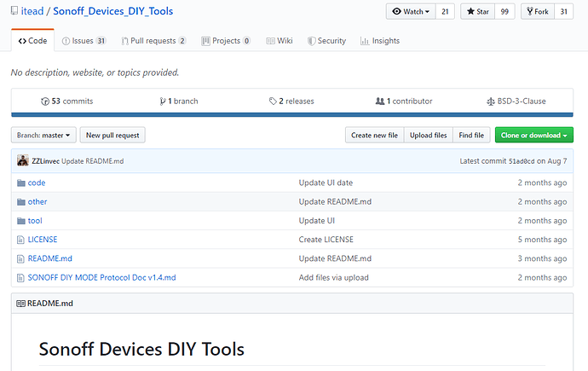View the 53 commits history
Screen dimensions: 588x371
point(66,101)
